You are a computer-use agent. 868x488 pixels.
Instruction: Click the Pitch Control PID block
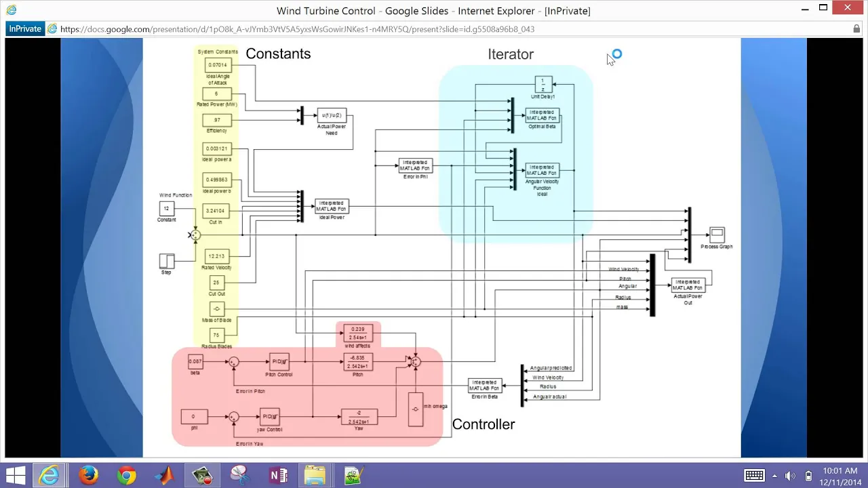[x=279, y=362]
